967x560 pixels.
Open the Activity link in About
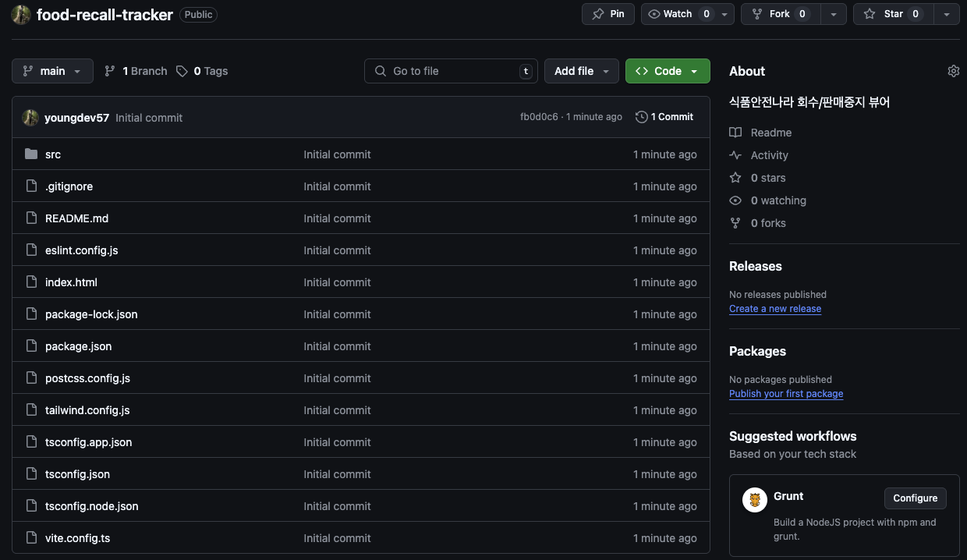(769, 155)
